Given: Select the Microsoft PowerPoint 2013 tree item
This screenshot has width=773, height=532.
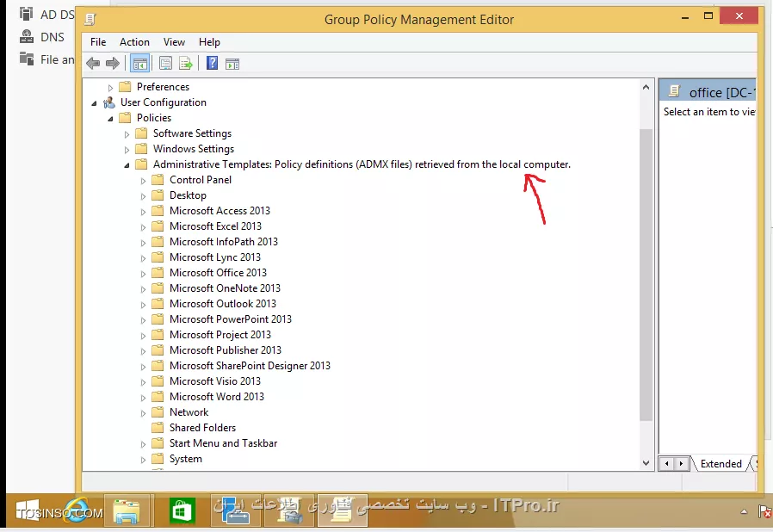Looking at the screenshot, I should (x=230, y=319).
